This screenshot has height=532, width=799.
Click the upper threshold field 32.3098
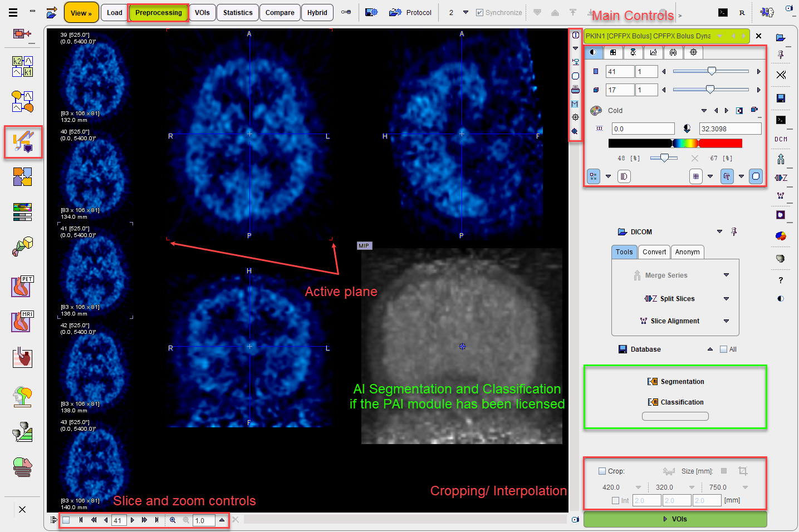[730, 129]
